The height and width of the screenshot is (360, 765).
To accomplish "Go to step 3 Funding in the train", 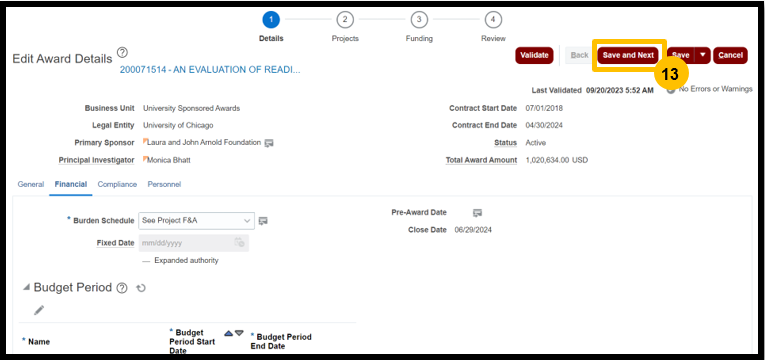I will (x=419, y=20).
